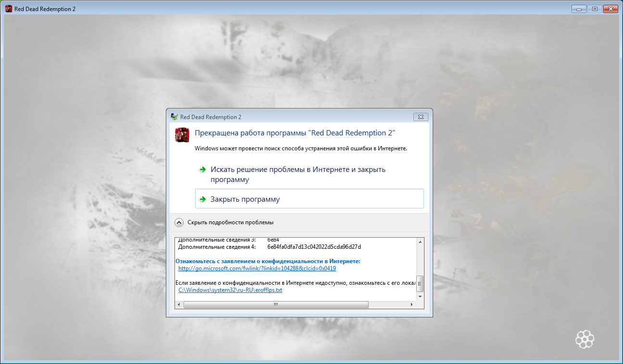623x364 pixels.
Task: Open the erofflps.txt local privacy file link
Action: [x=230, y=290]
